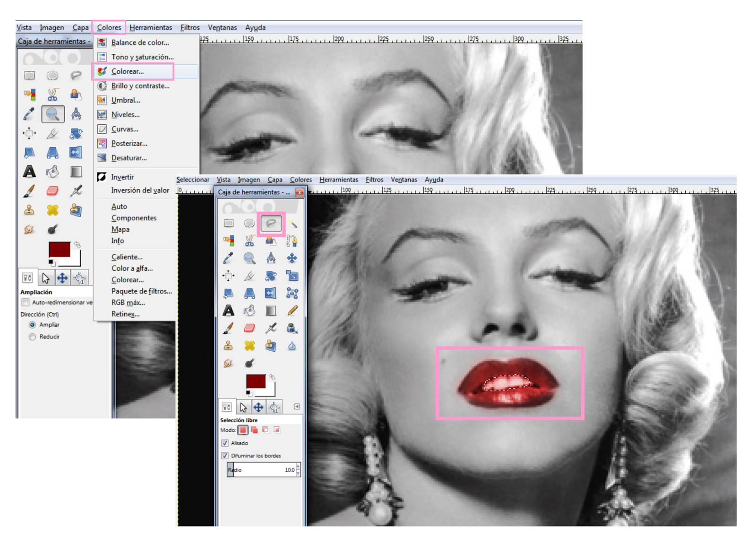Choose Blend gradient tool in front toolbox
Screen dimensions: 756x535
point(271,311)
